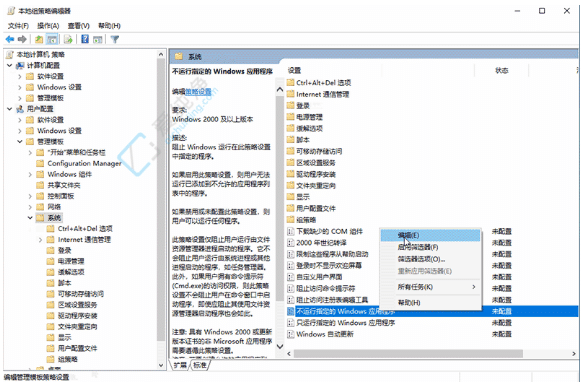
Task: Expand the "开始"菜单和任务栏 tree node
Action: click(30, 153)
